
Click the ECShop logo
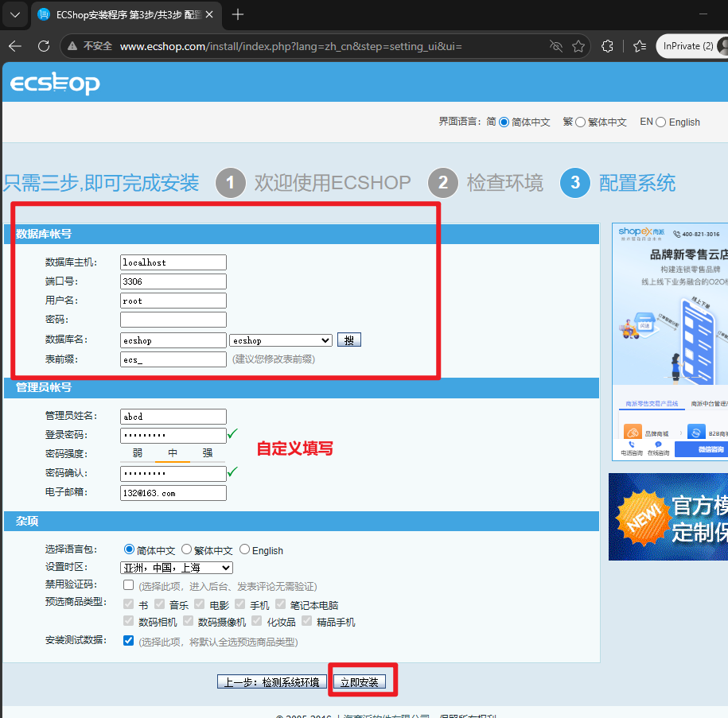coord(55,83)
